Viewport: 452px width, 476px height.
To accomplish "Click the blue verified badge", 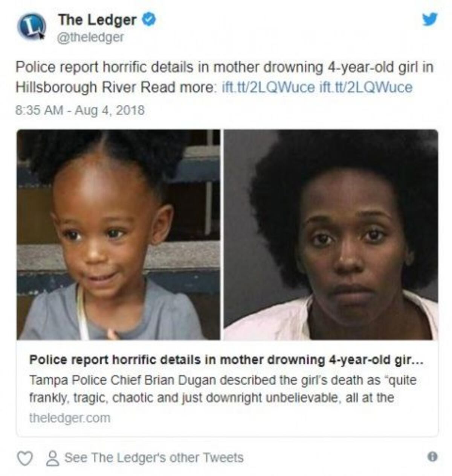I will click(x=148, y=20).
